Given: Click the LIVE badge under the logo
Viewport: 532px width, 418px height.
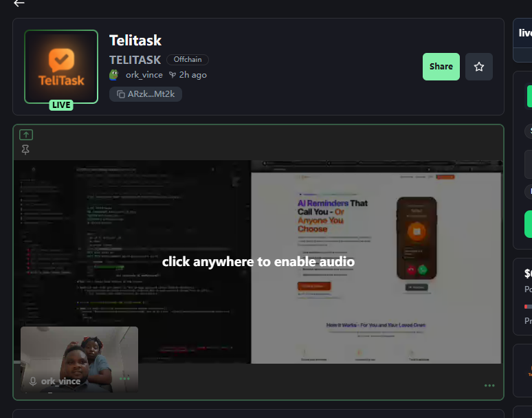Looking at the screenshot, I should [61, 105].
